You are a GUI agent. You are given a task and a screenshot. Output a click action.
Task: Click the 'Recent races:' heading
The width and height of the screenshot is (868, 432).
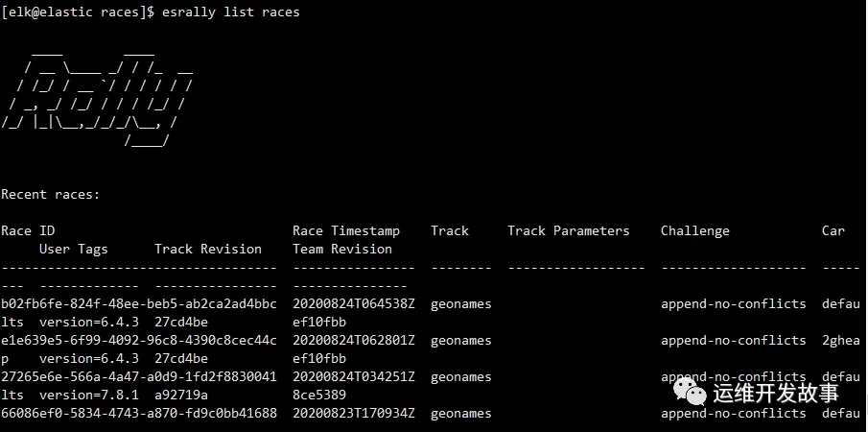pos(51,194)
